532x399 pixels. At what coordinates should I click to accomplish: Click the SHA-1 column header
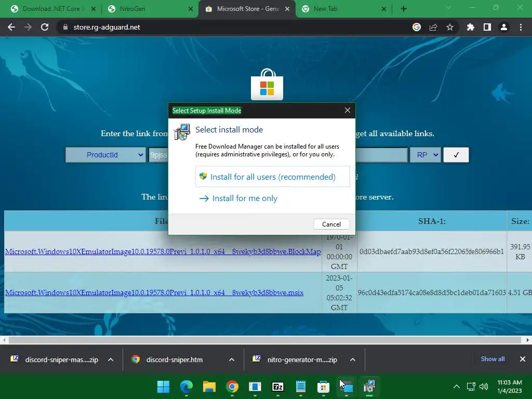coord(432,221)
